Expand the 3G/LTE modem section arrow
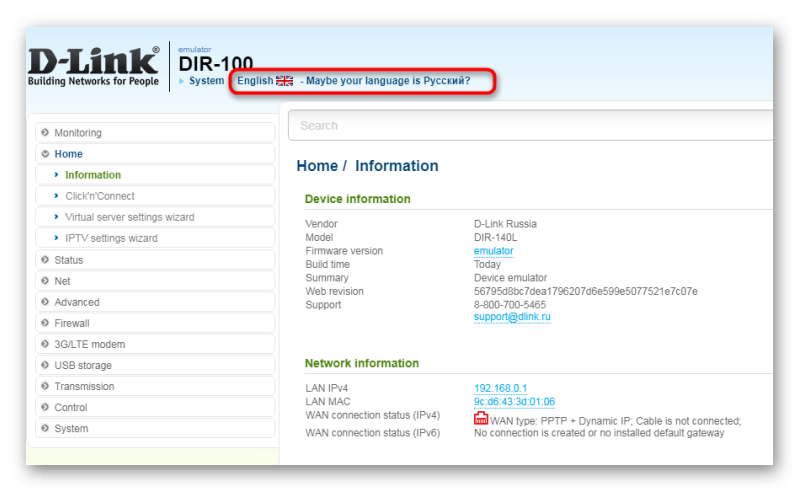Viewport: 800px width, 492px height. point(45,344)
